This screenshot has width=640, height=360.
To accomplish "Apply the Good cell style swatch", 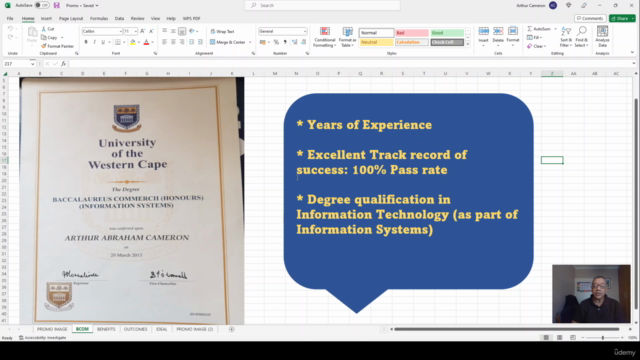I will [x=447, y=33].
